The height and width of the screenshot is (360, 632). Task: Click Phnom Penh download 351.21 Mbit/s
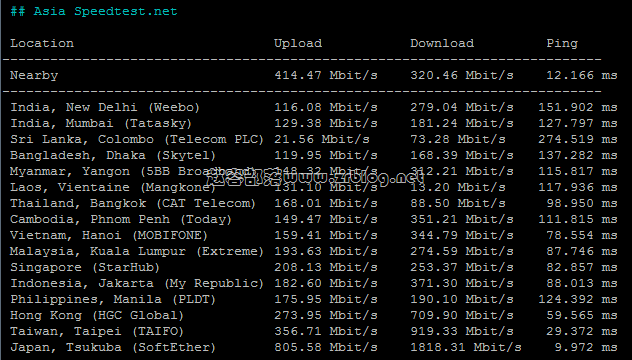pos(462,219)
